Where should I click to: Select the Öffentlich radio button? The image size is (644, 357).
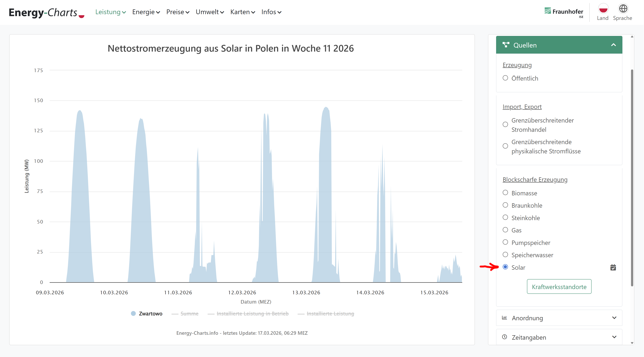tap(505, 78)
